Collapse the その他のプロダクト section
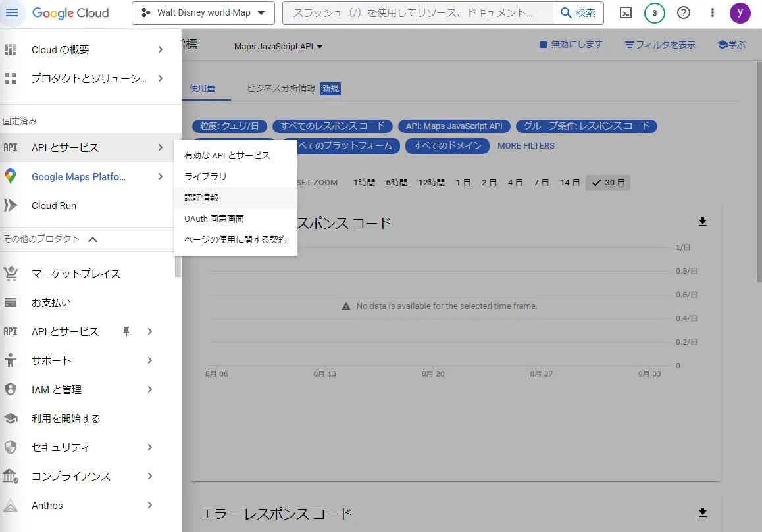 coord(93,239)
